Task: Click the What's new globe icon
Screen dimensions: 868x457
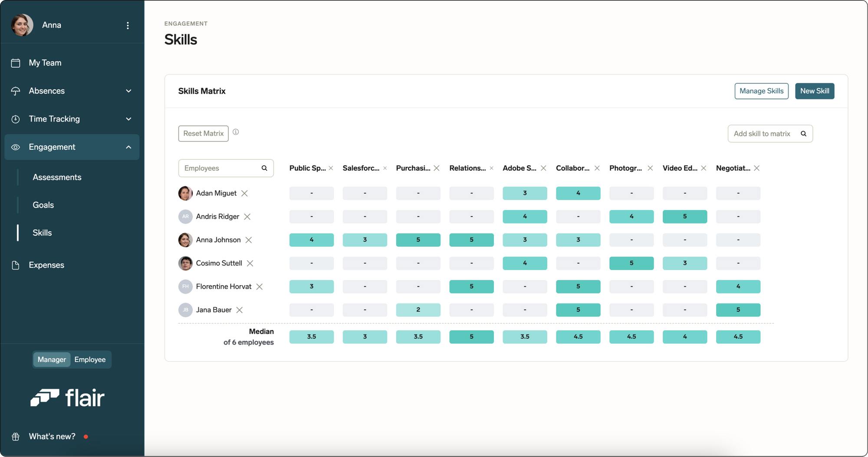Action: (x=16, y=436)
